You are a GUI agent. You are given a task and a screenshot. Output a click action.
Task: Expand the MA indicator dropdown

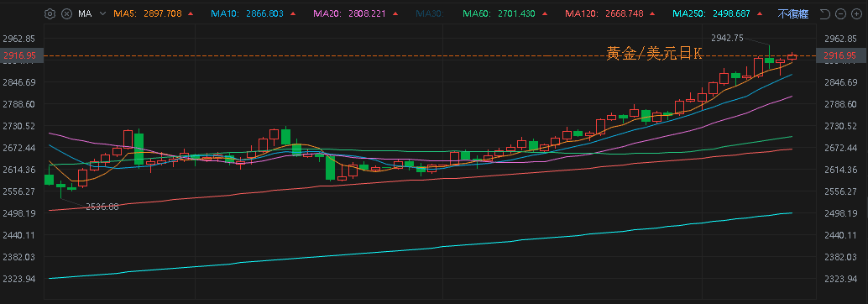(x=102, y=13)
